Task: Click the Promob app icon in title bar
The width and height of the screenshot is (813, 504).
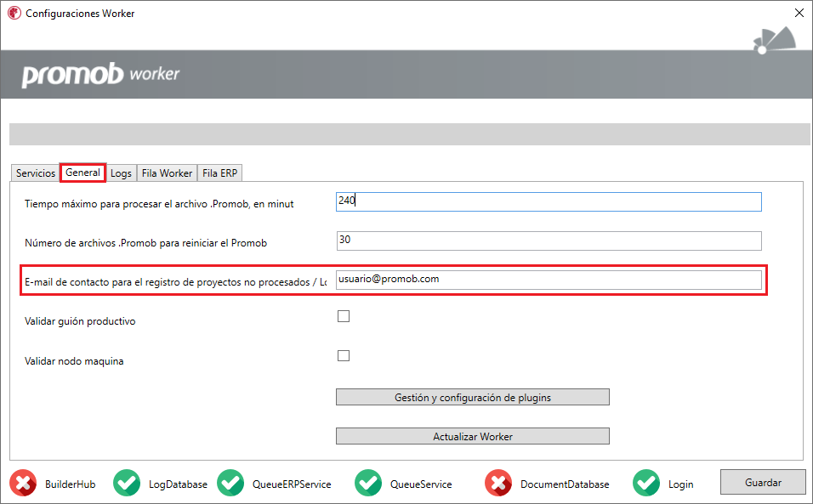Action: [14, 13]
